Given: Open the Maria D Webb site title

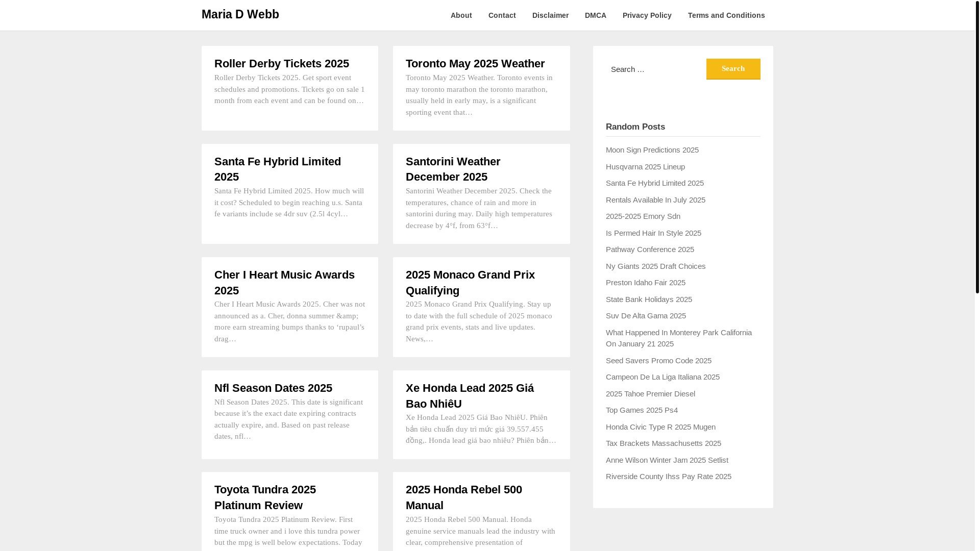Looking at the screenshot, I should tap(240, 14).
